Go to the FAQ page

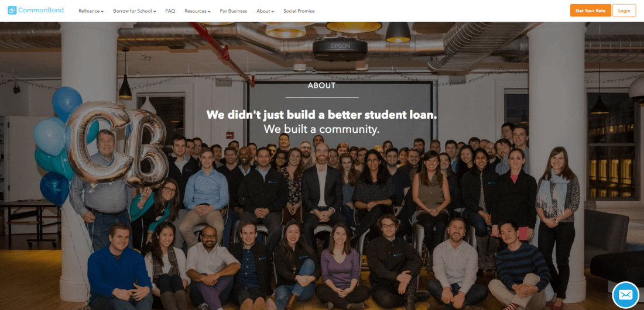[x=170, y=11]
